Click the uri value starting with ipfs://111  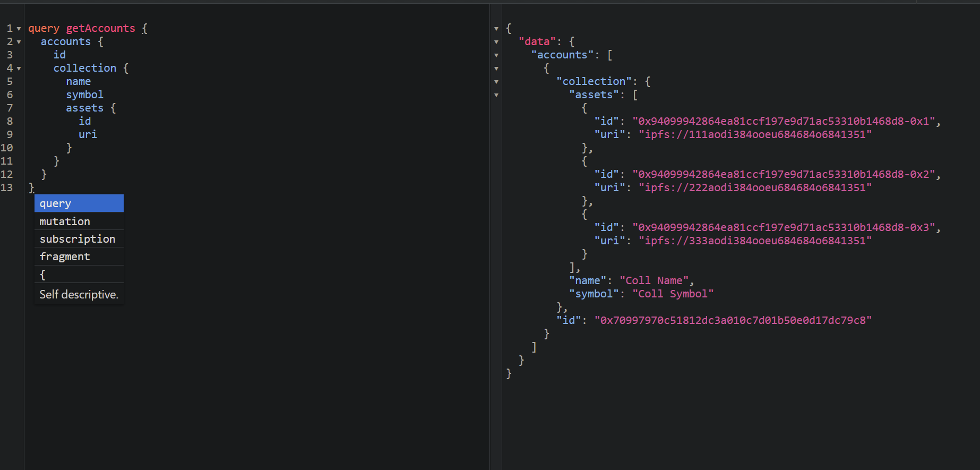[755, 134]
